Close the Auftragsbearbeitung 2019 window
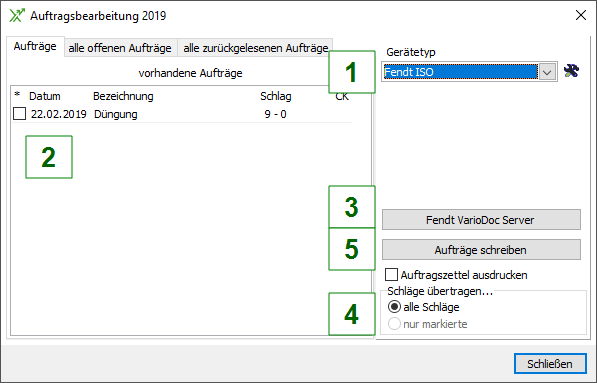 [x=581, y=15]
